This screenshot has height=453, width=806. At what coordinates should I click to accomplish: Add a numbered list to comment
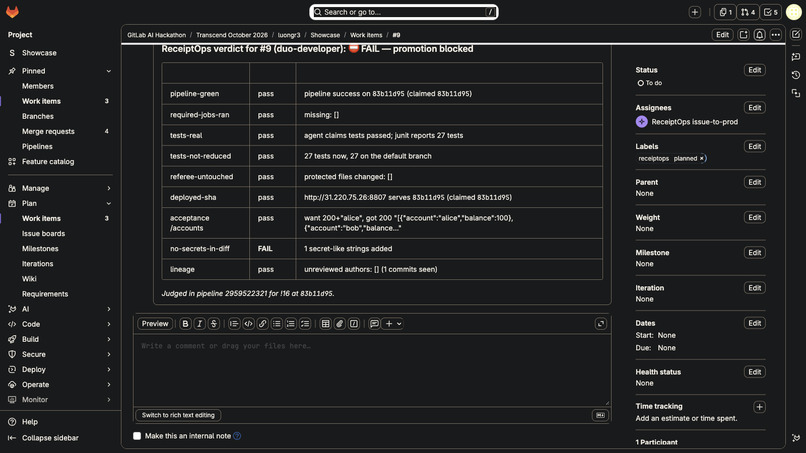[x=290, y=323]
